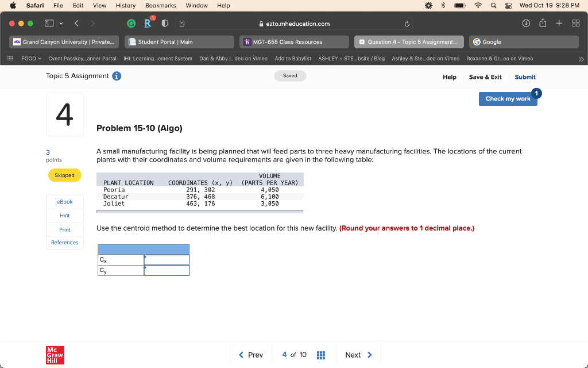
Task: Click the info icon beside Topic 5 Assignment
Action: (x=117, y=76)
